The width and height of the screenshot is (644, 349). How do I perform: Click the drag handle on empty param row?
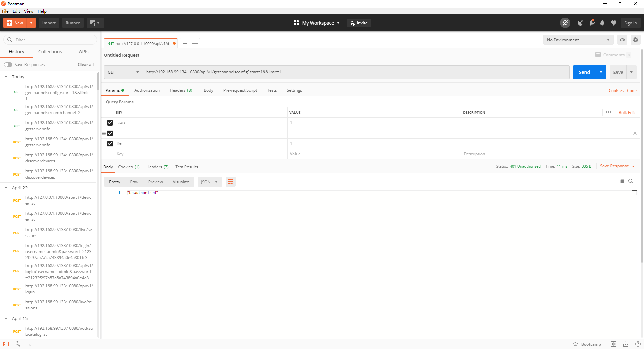(x=104, y=133)
